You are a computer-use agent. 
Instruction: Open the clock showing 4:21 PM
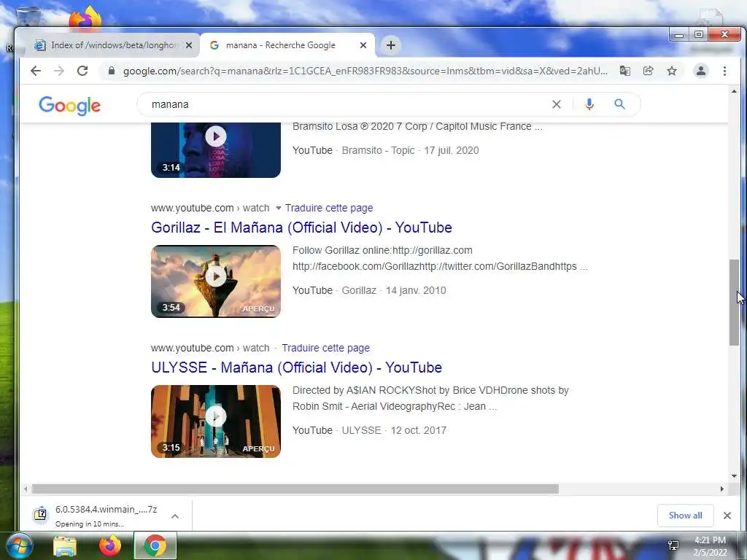tap(710, 546)
